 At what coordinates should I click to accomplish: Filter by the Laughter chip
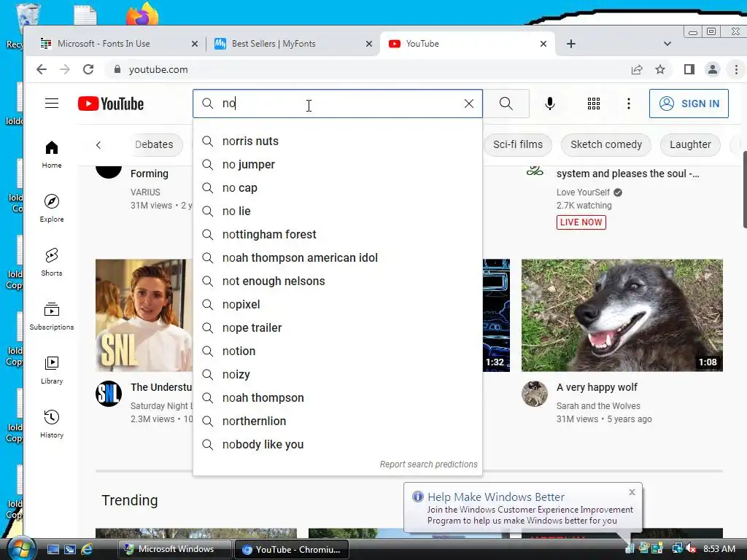(x=690, y=144)
